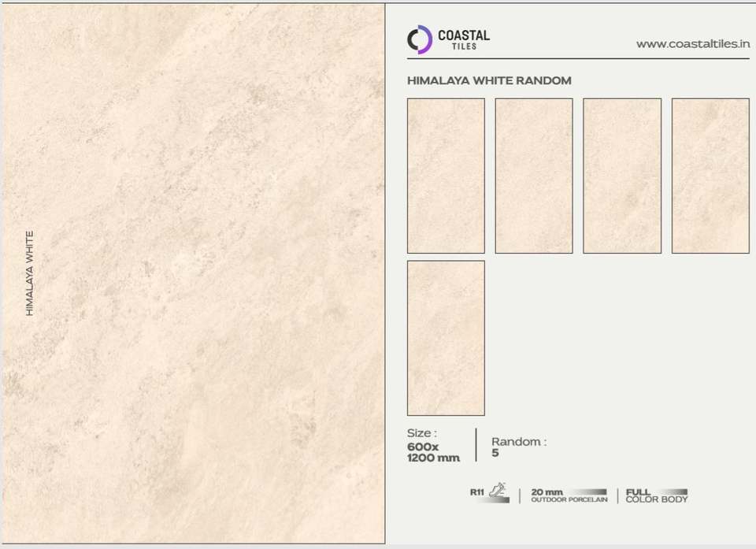The image size is (756, 549).
Task: Select the tile thumbnail in the second row
Action: point(446,338)
